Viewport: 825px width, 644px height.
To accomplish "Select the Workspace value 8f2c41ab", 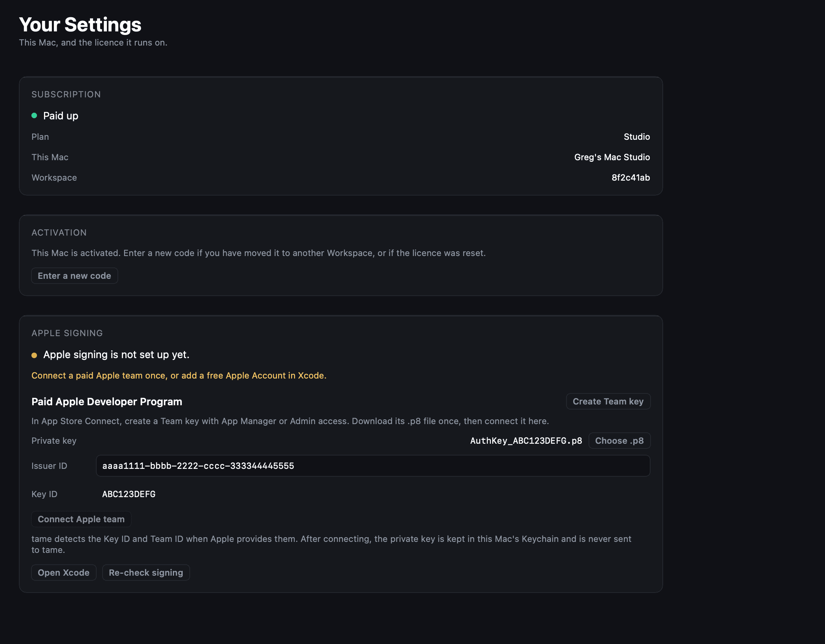I will click(631, 177).
